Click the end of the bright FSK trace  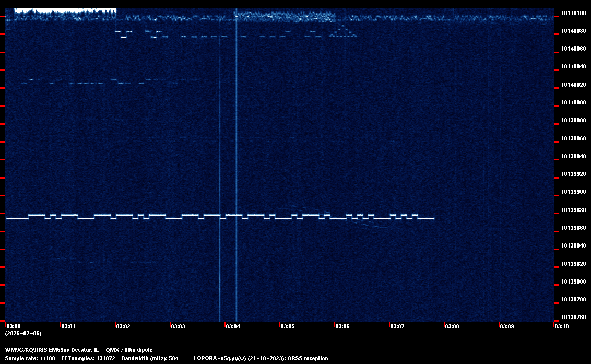click(x=433, y=218)
